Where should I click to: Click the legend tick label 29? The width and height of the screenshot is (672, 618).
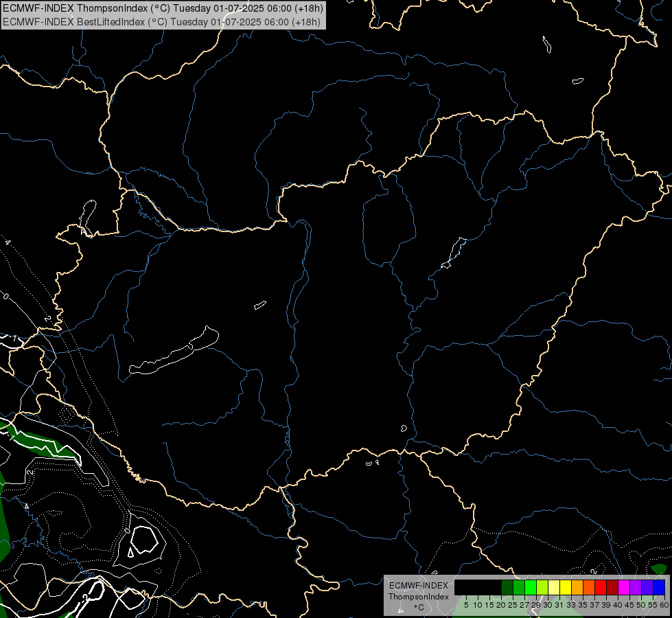click(536, 605)
